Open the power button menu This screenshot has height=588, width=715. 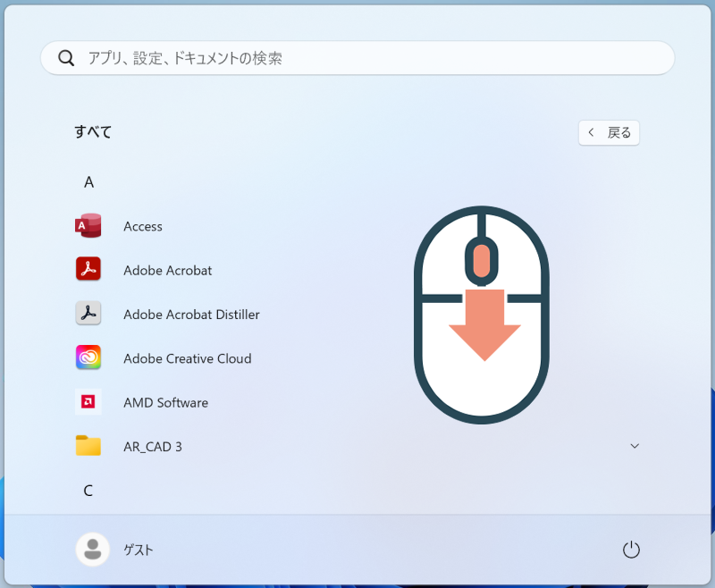point(631,550)
